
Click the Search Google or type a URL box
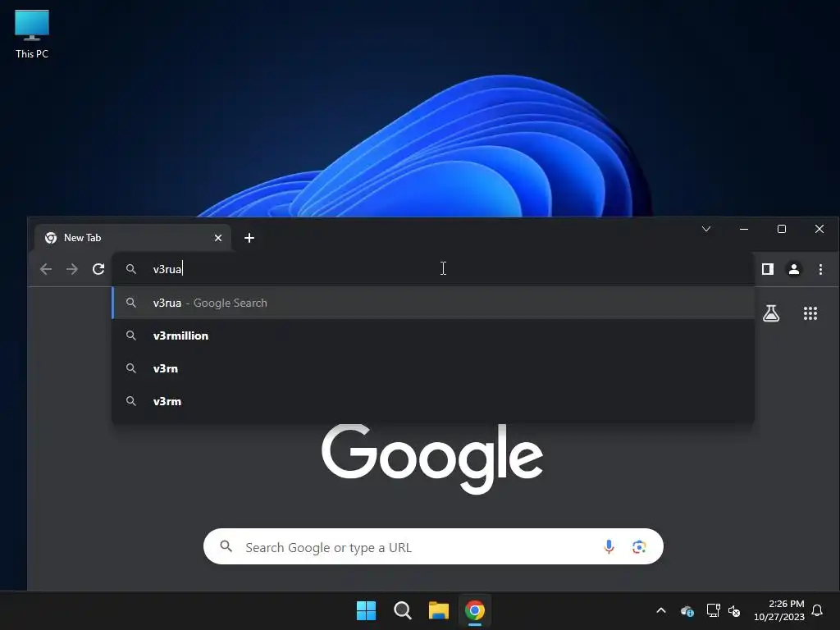tap(433, 546)
